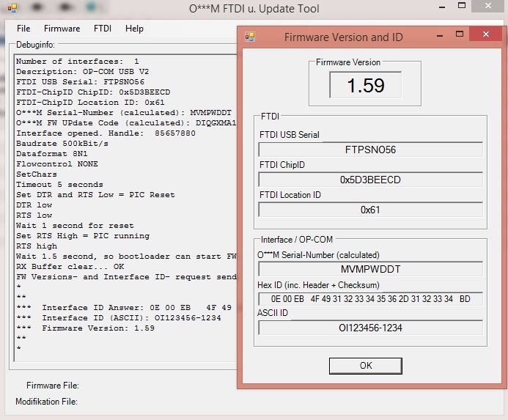Click the Firmware Version dialog app icon
The image size is (508, 420).
click(250, 37)
